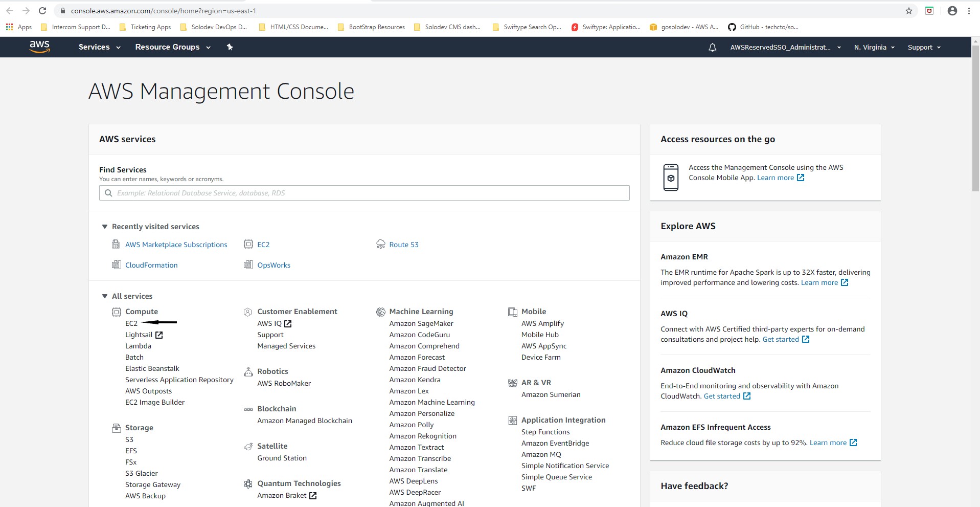
Task: Click the Customer Enablement category icon
Action: tap(248, 312)
